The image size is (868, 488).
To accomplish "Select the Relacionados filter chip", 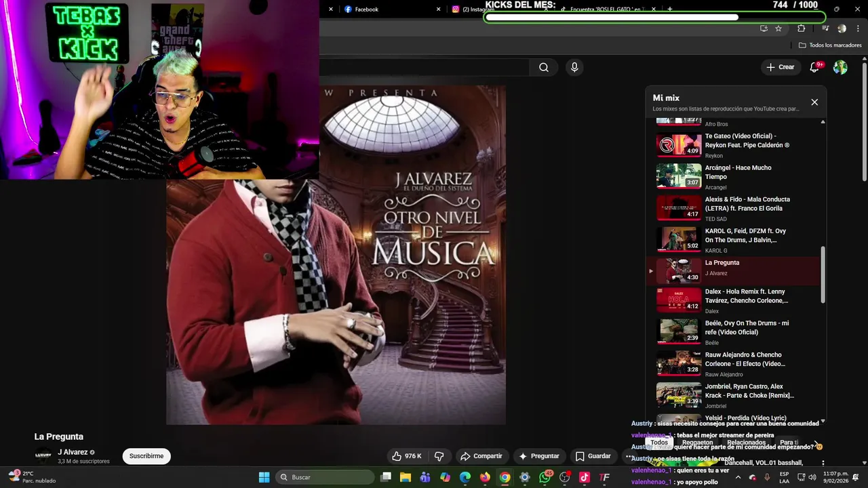I will click(746, 443).
